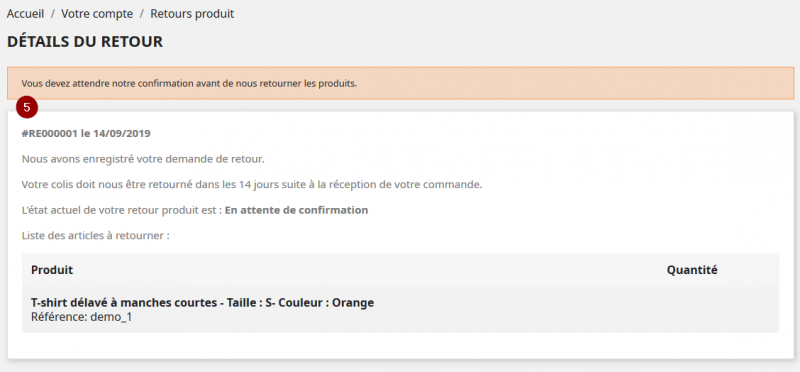Click the Nous avons enregistré votre demande sentence

(143, 159)
